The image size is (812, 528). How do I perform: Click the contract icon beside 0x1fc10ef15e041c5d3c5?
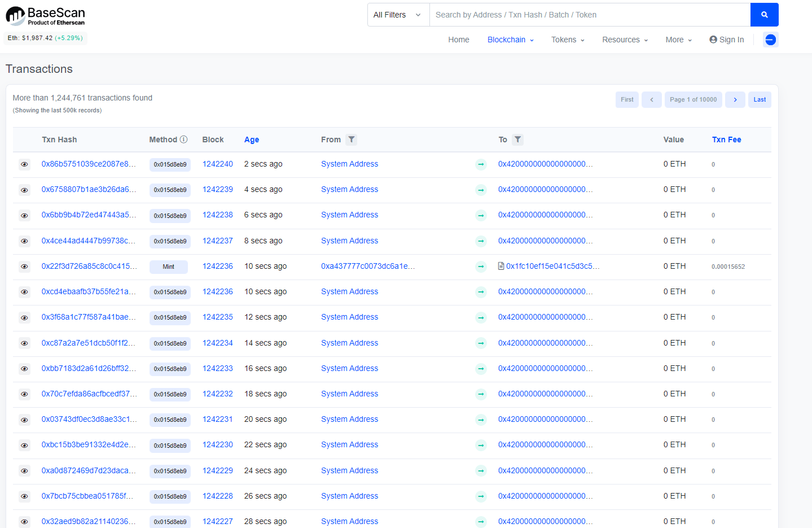pyautogui.click(x=501, y=266)
